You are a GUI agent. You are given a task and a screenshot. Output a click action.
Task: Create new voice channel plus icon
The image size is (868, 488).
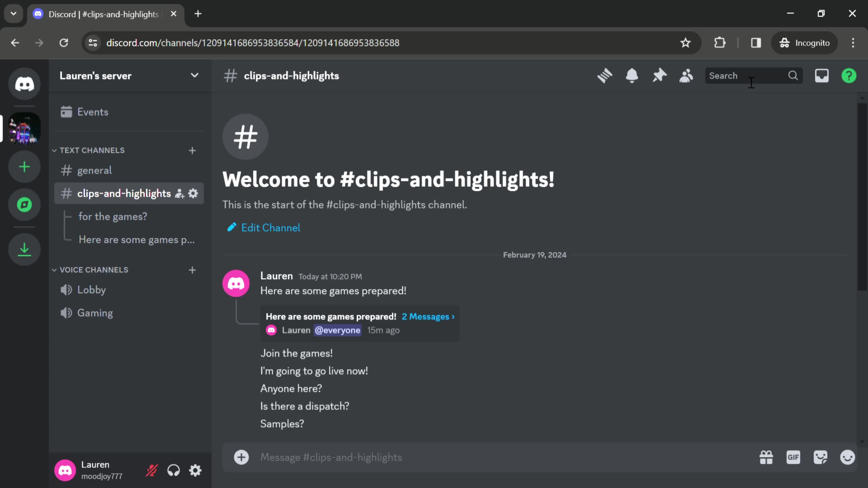pos(192,270)
